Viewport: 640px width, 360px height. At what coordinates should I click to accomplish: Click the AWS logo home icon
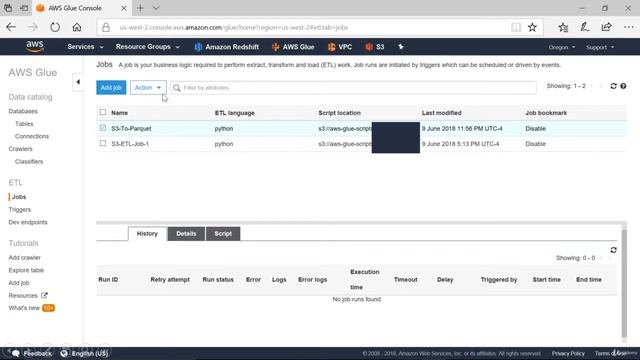tap(35, 47)
